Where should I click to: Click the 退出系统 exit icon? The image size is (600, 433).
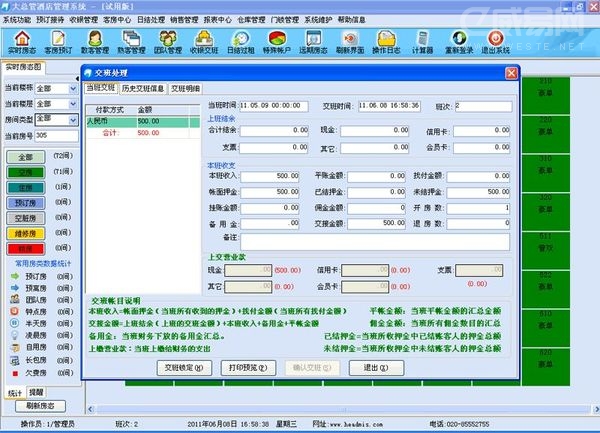[494, 42]
